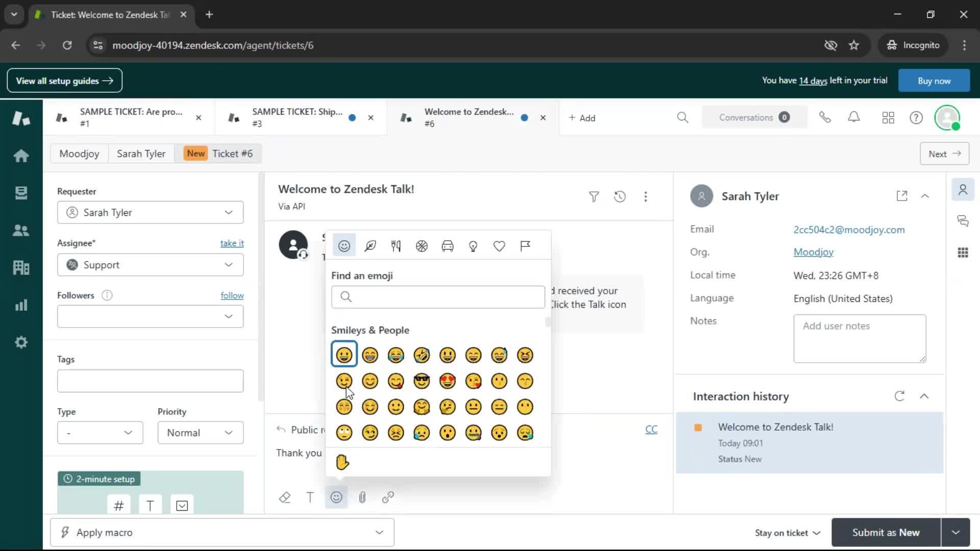Image resolution: width=980 pixels, height=551 pixels.
Task: Click the compose eraser icon
Action: tap(285, 497)
